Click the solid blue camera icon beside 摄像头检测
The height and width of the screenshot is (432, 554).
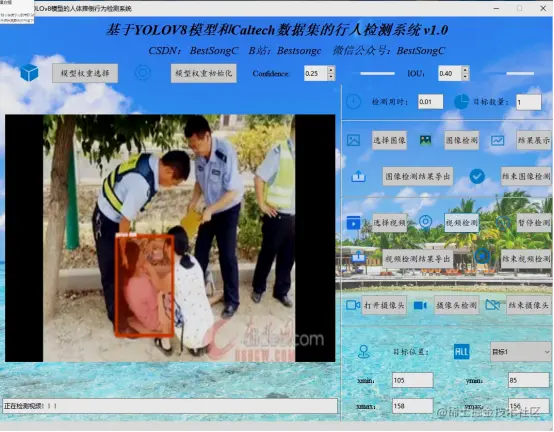tap(420, 305)
